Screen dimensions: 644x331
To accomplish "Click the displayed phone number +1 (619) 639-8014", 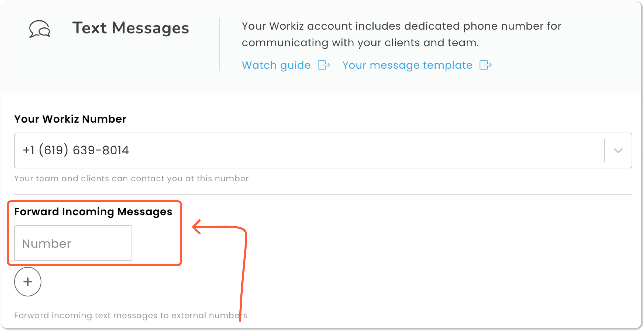I will pos(76,151).
